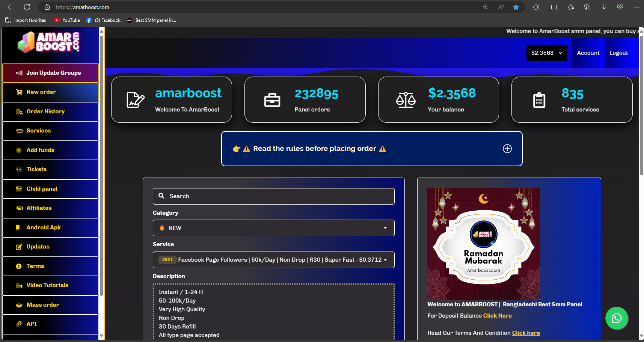Start Read Aloud from the address bar

click(501, 7)
